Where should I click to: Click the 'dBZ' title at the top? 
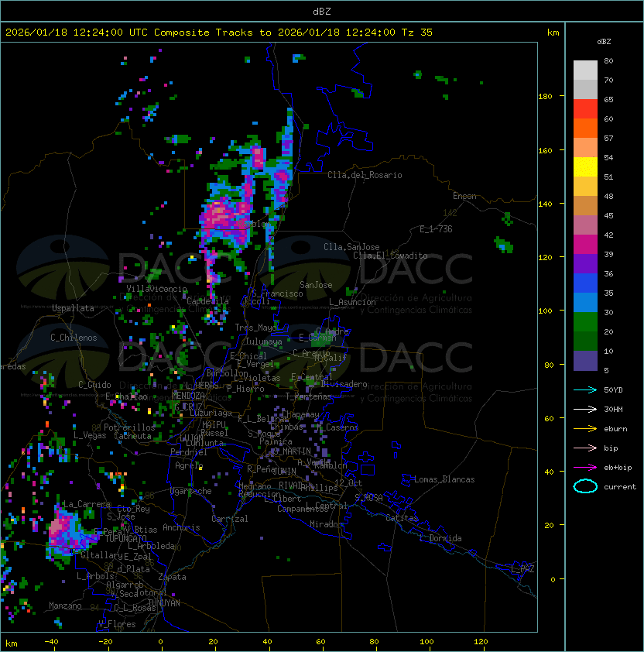[322, 12]
